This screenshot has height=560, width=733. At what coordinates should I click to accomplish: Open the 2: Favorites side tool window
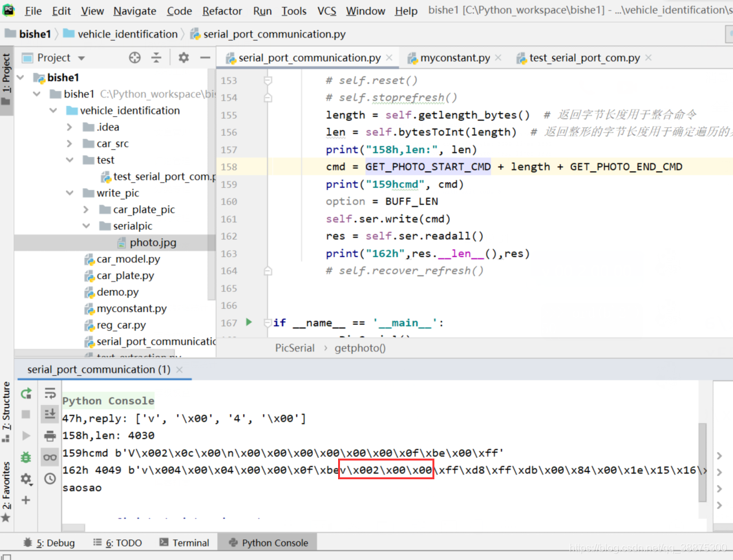coord(6,492)
